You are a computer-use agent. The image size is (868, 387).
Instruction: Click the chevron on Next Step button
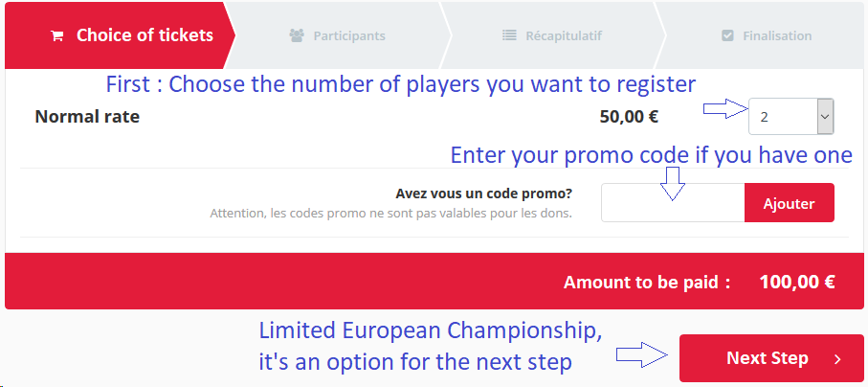837,358
